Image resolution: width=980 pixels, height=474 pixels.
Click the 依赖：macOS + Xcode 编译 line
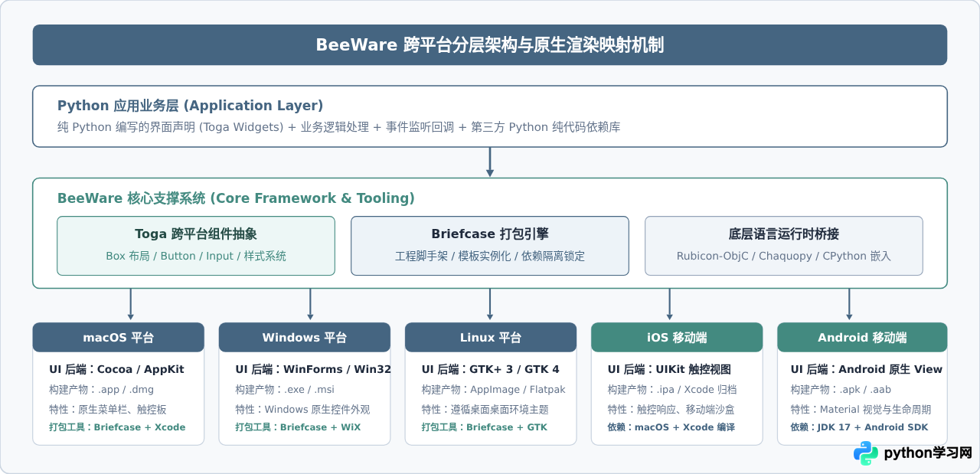[x=671, y=427]
